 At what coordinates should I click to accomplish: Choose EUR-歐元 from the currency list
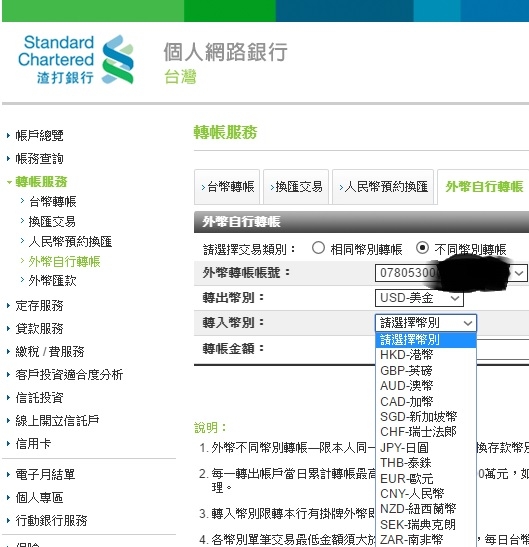426,479
